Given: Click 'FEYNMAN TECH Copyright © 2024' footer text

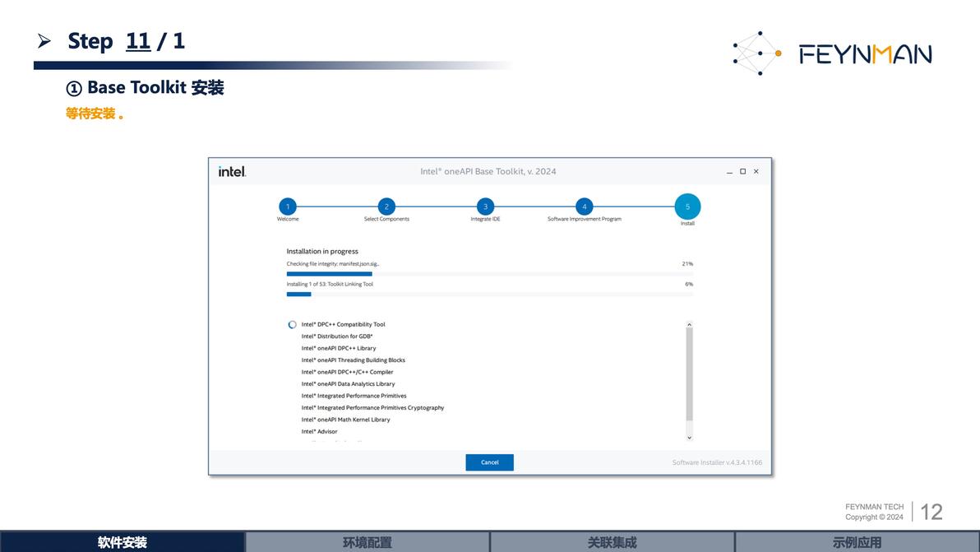Looking at the screenshot, I should 875,512.
